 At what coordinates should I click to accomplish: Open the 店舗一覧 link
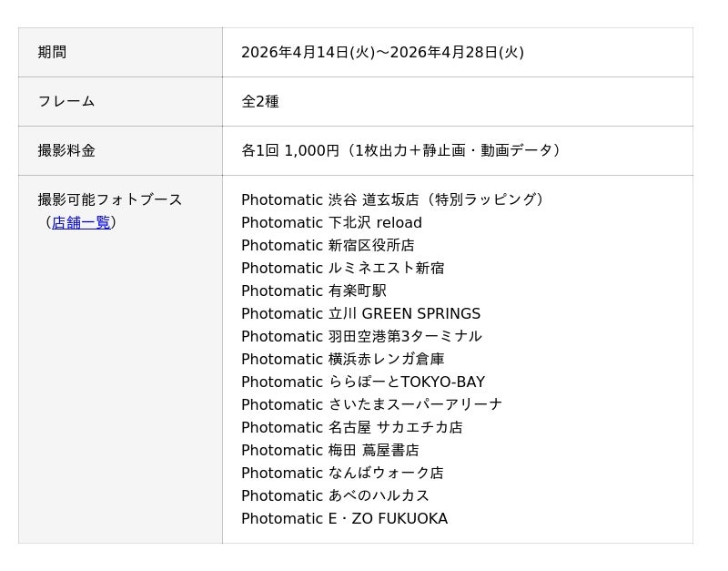click(81, 222)
